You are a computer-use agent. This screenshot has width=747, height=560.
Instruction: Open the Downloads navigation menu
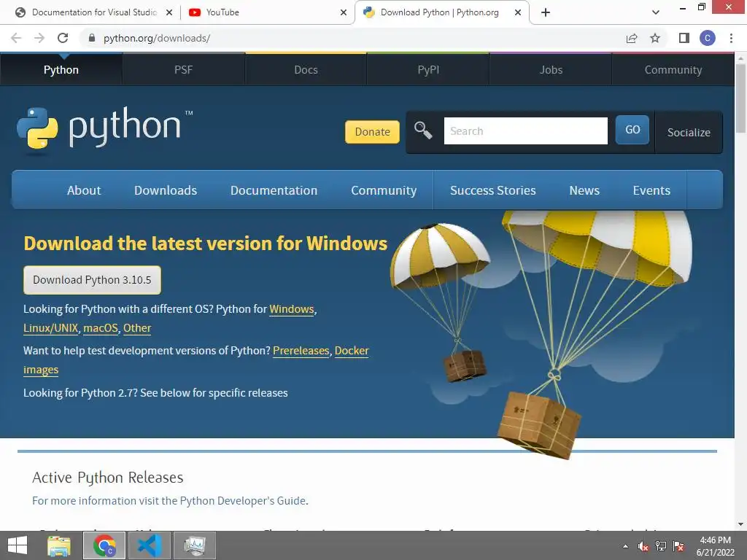[x=166, y=190]
